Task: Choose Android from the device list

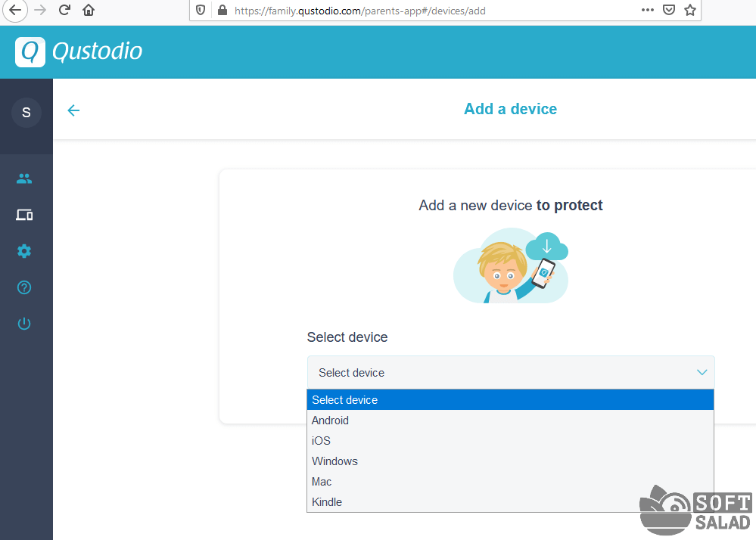Action: (331, 421)
